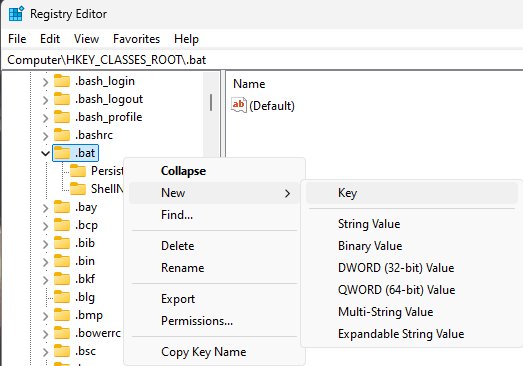Expand the .bowerrc key
Image resolution: width=523 pixels, height=366 pixels.
pyautogui.click(x=46, y=334)
